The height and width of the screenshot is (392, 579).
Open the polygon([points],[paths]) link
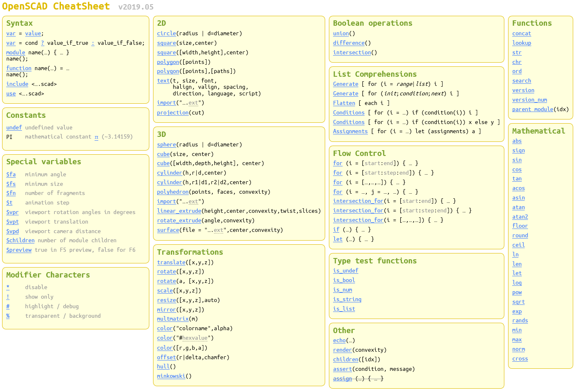pyautogui.click(x=168, y=71)
